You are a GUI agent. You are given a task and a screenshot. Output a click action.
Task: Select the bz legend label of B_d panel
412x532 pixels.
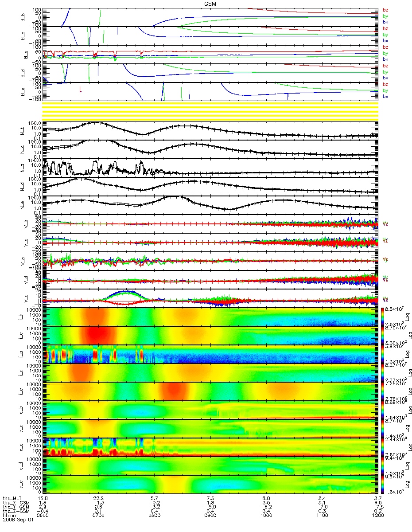click(x=385, y=66)
